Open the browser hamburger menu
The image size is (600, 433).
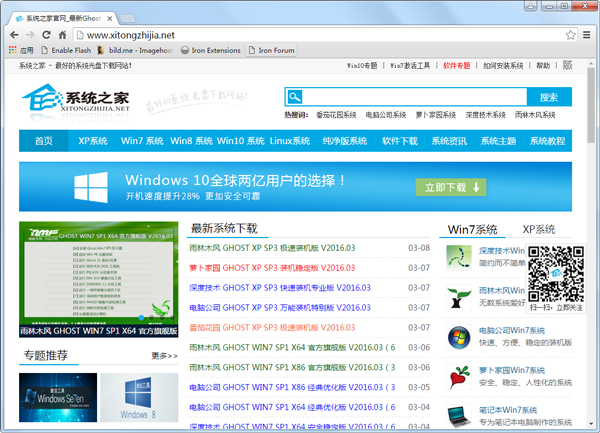[587, 35]
